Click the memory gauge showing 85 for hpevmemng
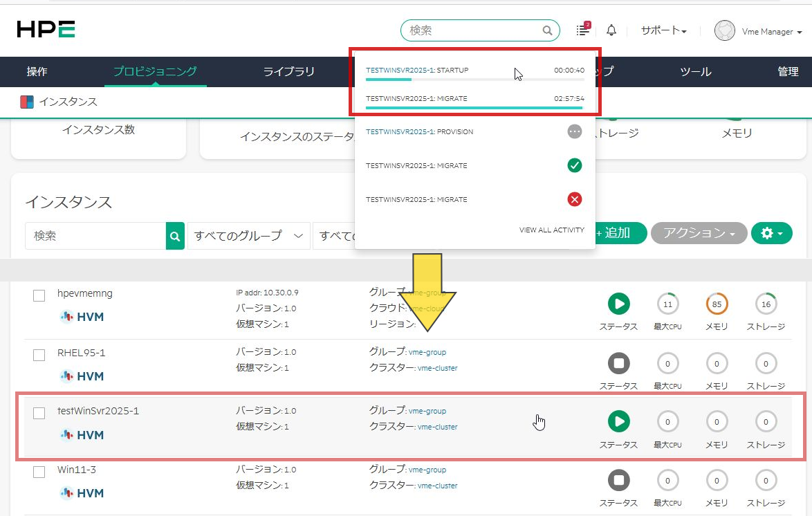The width and height of the screenshot is (812, 516). point(717,304)
